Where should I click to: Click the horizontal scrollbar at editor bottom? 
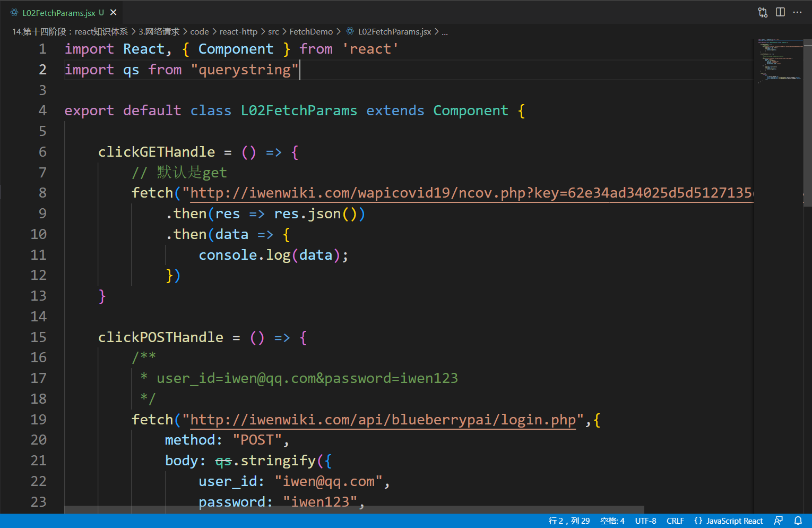click(354, 509)
